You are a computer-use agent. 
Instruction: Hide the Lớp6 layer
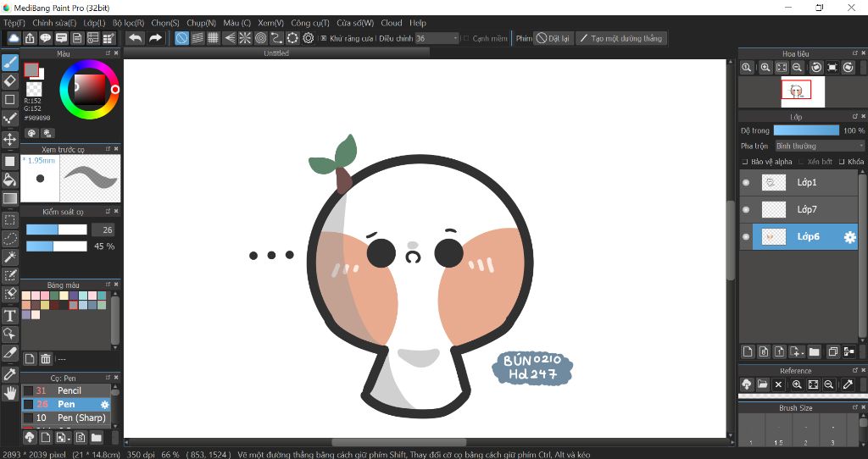click(746, 236)
